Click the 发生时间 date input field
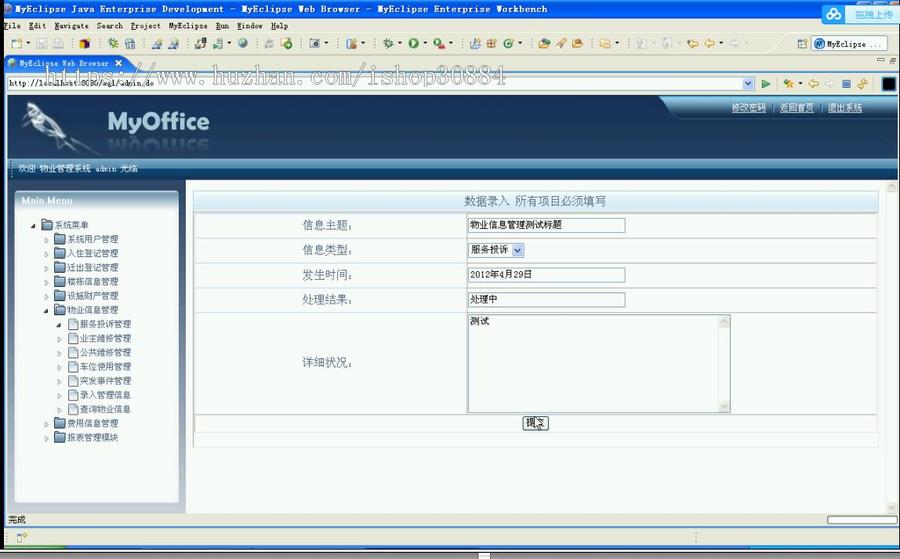This screenshot has width=900, height=559. pyautogui.click(x=546, y=275)
